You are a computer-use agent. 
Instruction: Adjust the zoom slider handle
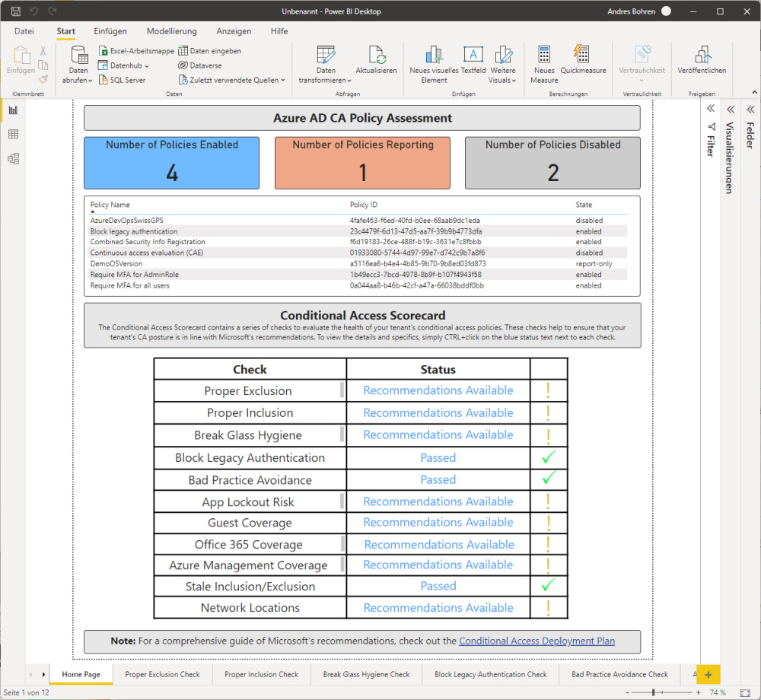pyautogui.click(x=653, y=692)
